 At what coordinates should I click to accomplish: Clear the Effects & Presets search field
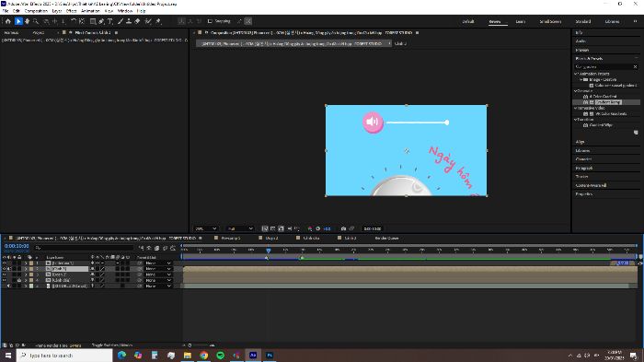coord(635,66)
